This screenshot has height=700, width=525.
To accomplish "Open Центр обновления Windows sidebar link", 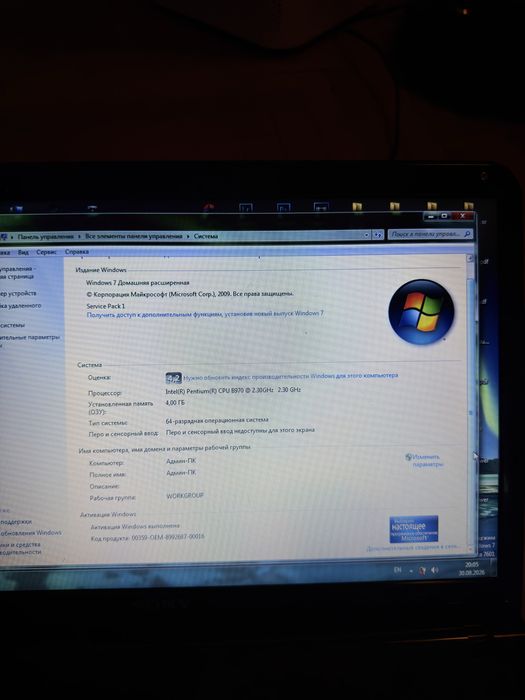I will [31, 533].
